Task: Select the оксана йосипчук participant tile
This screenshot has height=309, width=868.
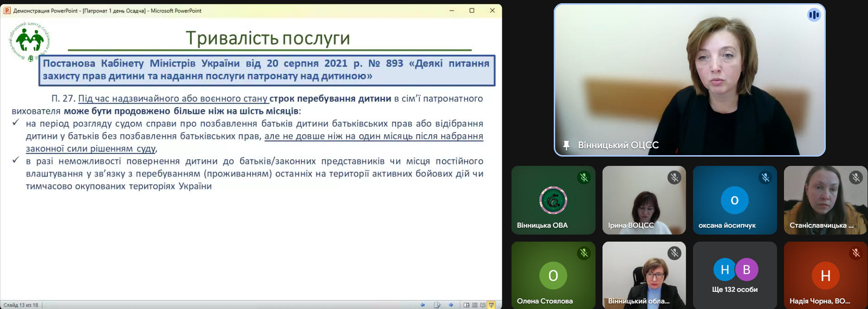Action: (x=735, y=200)
